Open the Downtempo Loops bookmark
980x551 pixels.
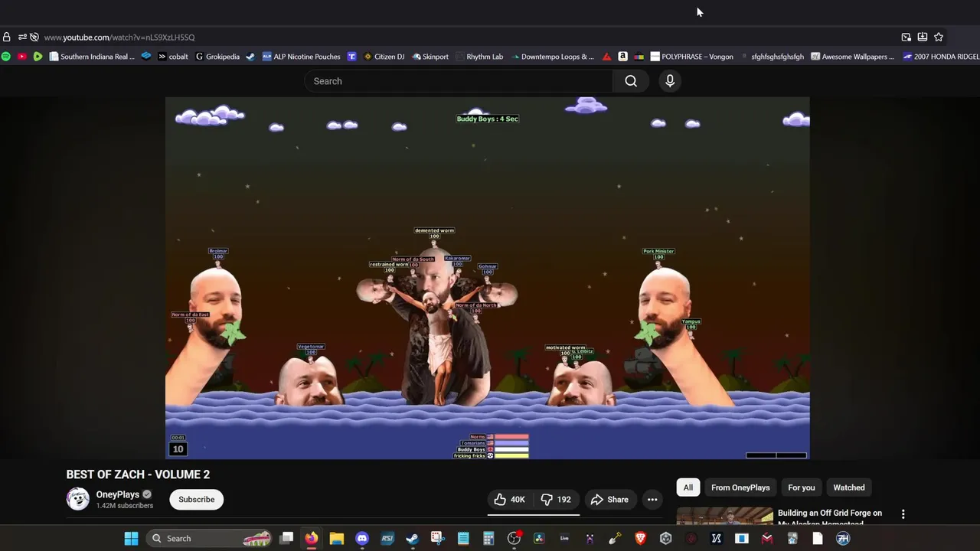552,57
